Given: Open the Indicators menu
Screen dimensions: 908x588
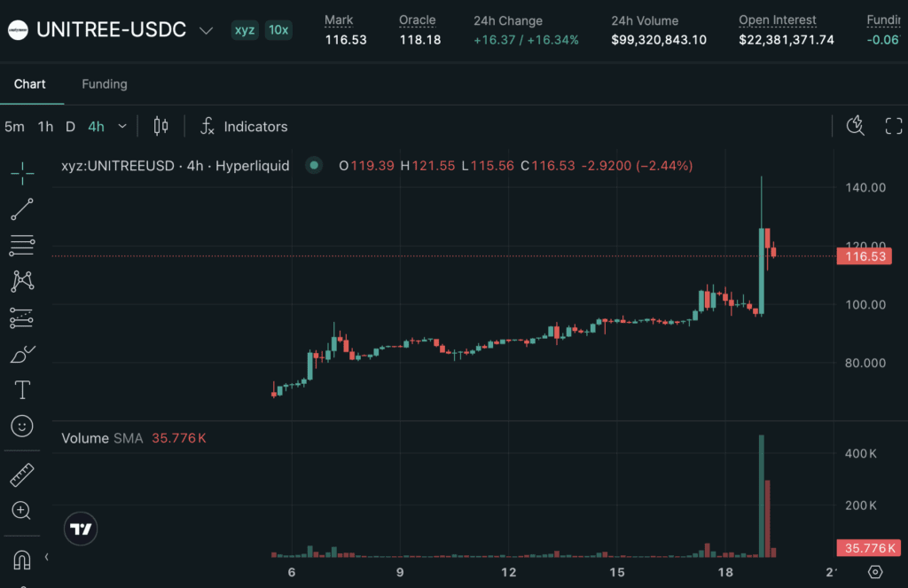Looking at the screenshot, I should tap(244, 126).
